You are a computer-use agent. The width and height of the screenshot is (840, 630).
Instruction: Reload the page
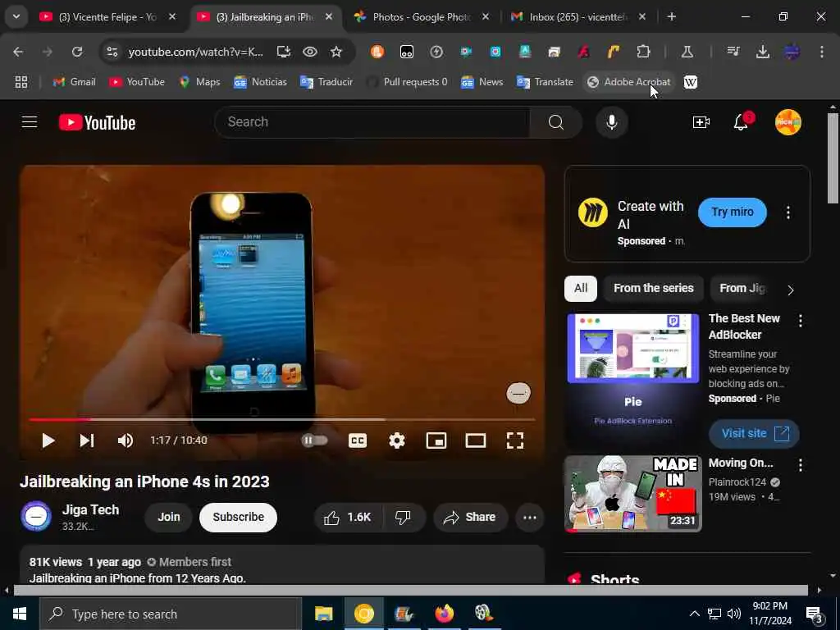77,52
